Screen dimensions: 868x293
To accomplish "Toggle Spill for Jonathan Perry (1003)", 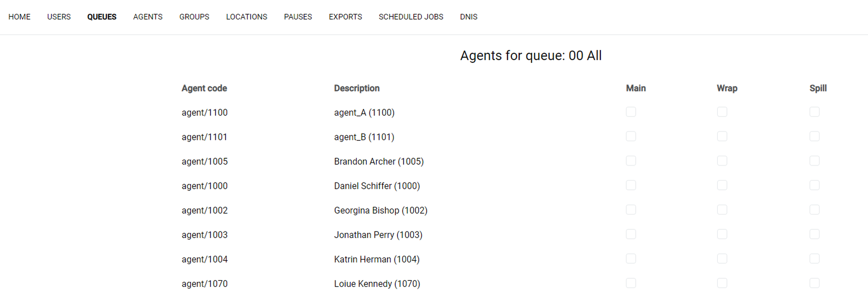I will point(814,234).
